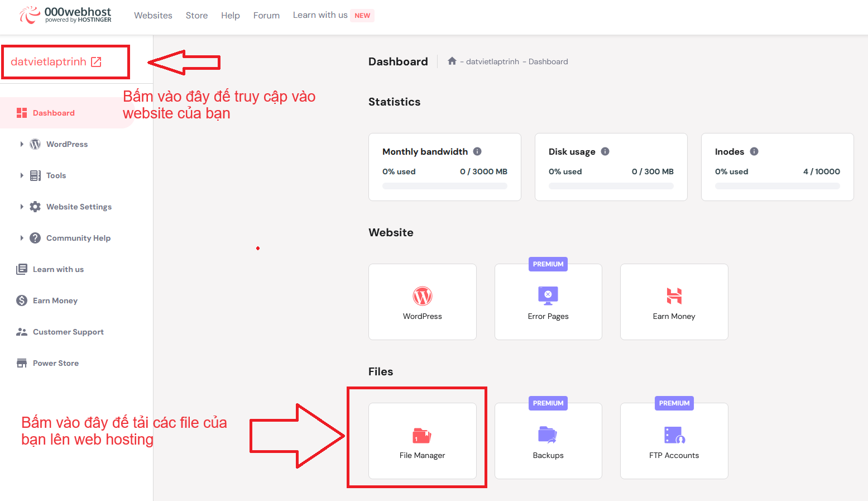The height and width of the screenshot is (501, 868).
Task: Open the Help top menu
Action: [231, 16]
